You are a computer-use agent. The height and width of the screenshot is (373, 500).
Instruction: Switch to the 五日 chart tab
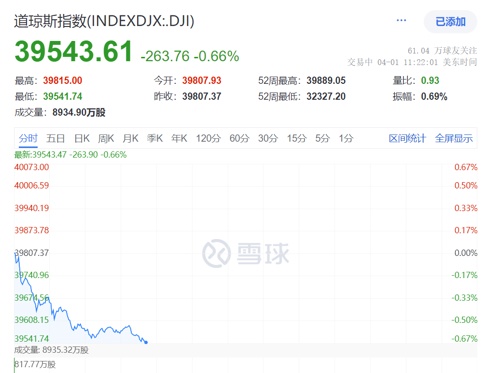pos(55,138)
